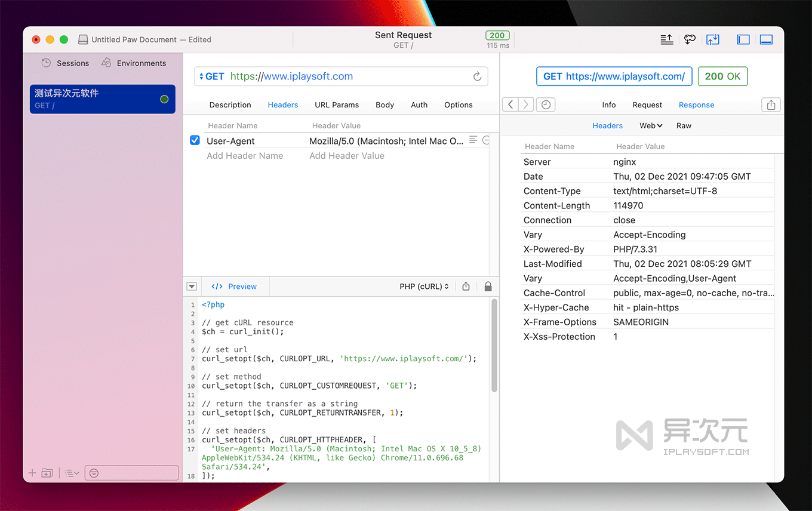
Task: Toggle the left sidebar layout icon
Action: click(x=743, y=39)
